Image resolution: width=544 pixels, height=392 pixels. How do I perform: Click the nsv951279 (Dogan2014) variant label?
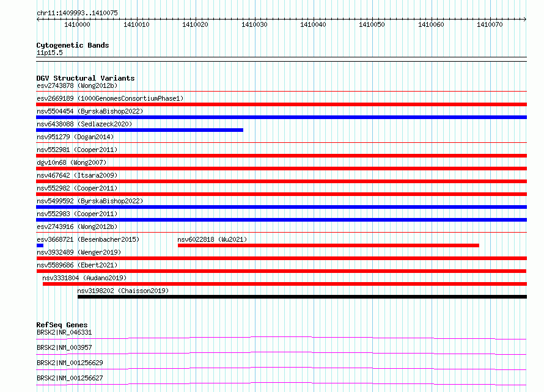75,137
